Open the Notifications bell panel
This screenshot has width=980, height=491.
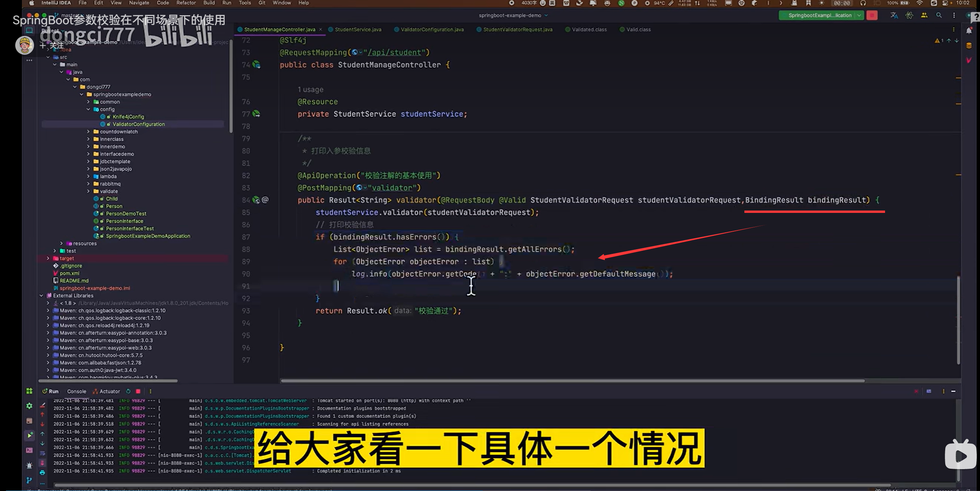969,30
